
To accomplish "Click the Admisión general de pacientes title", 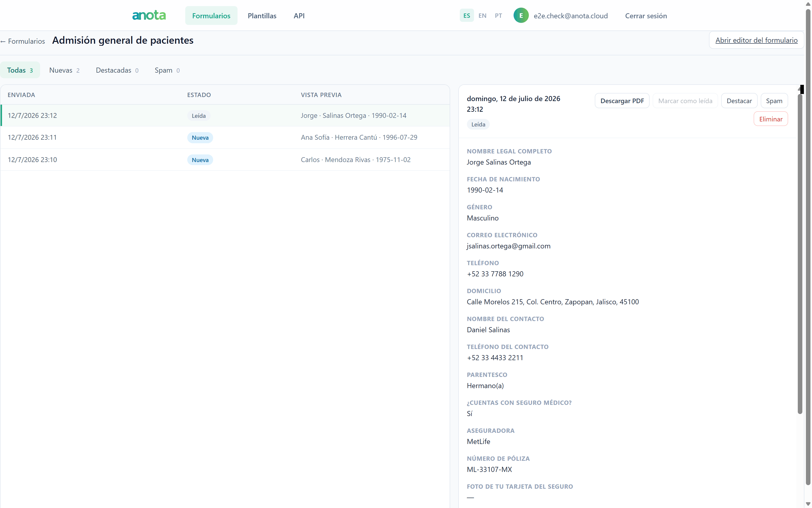I will (123, 40).
